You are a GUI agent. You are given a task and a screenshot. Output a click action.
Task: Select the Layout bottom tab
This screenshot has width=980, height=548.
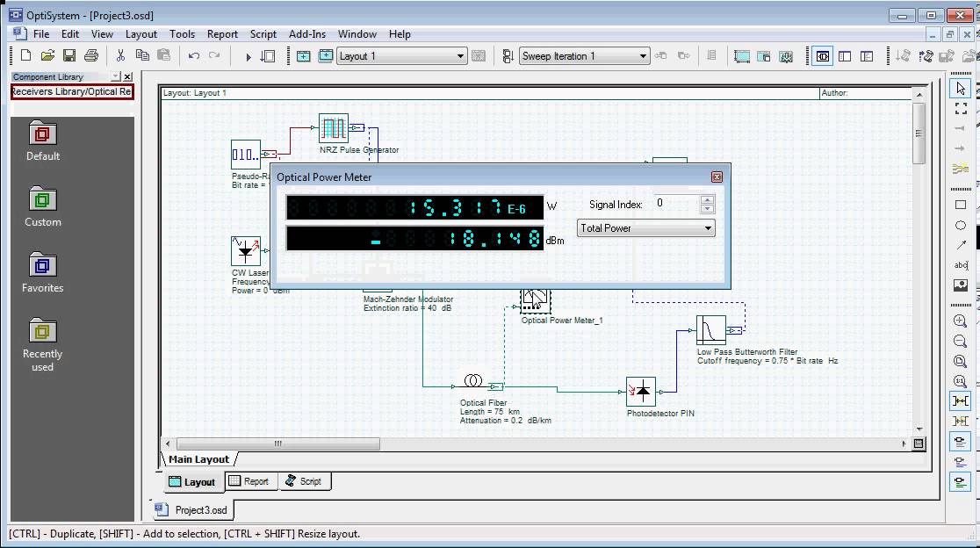193,482
